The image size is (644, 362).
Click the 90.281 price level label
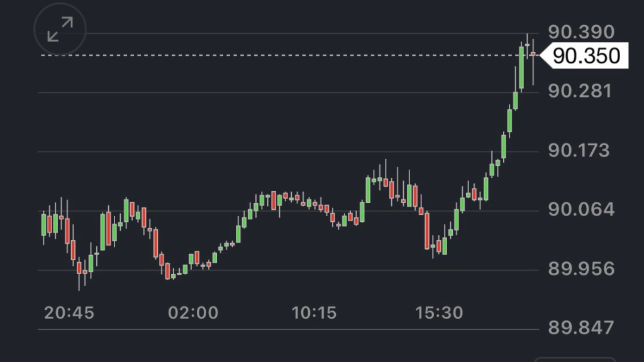click(580, 92)
